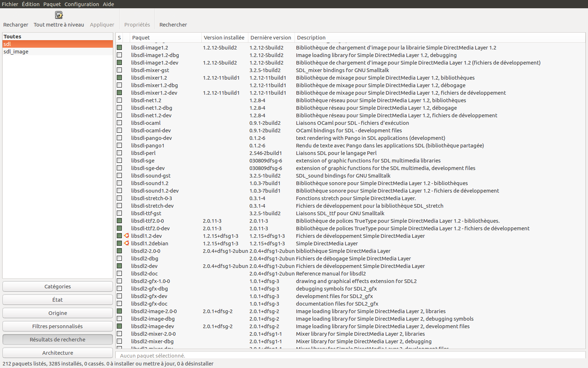Image resolution: width=588 pixels, height=368 pixels.
Task: Select the libsdl2-image-2.0-0 package name
Action: pos(154,311)
